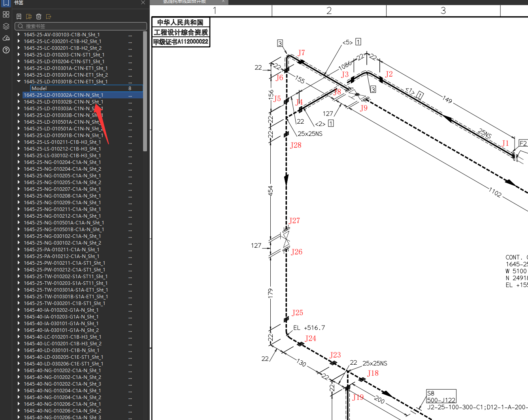
Task: Expand bookmark 1645-25-TW-030201-C1B-ST1_Sht_1
Action: click(x=19, y=303)
